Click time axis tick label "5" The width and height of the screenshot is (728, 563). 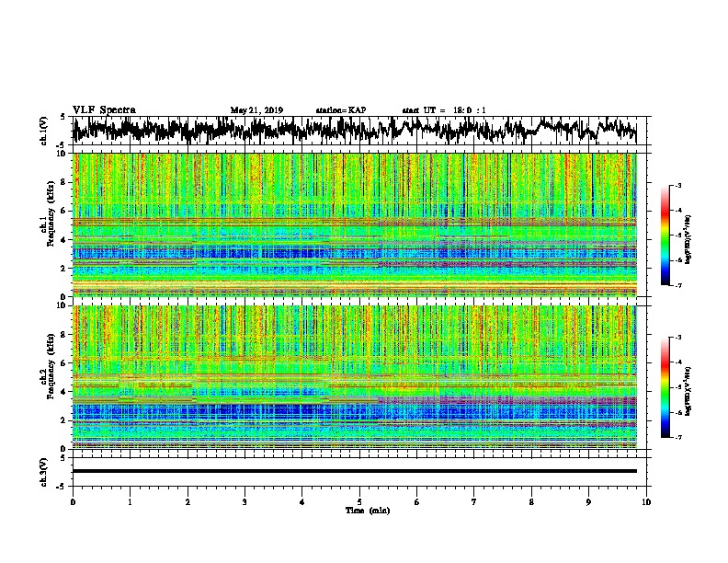point(359,502)
